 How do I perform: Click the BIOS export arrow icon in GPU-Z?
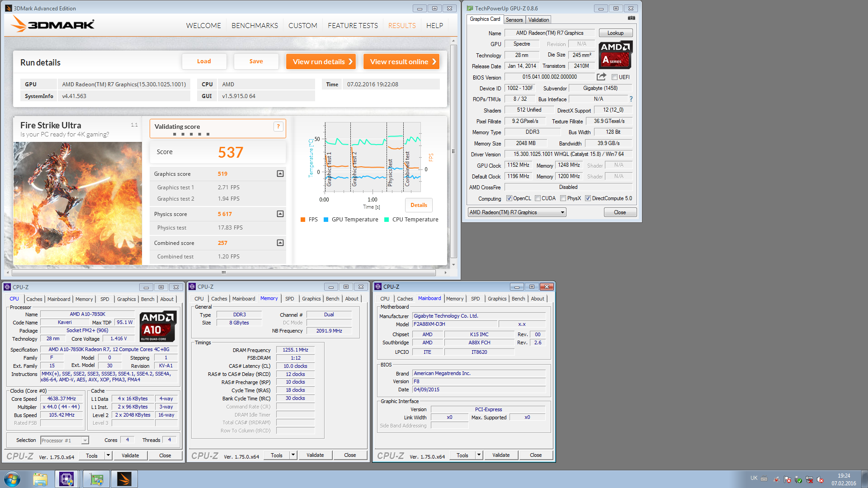601,77
